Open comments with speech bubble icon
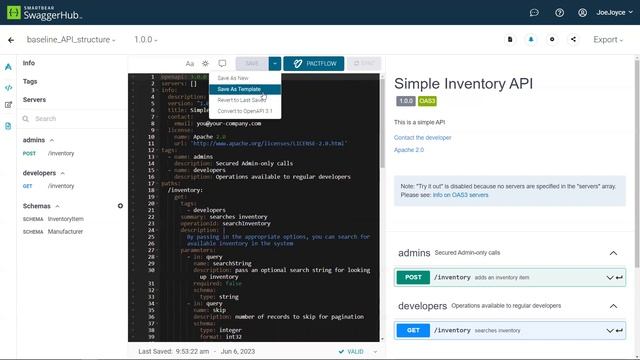 222,64
